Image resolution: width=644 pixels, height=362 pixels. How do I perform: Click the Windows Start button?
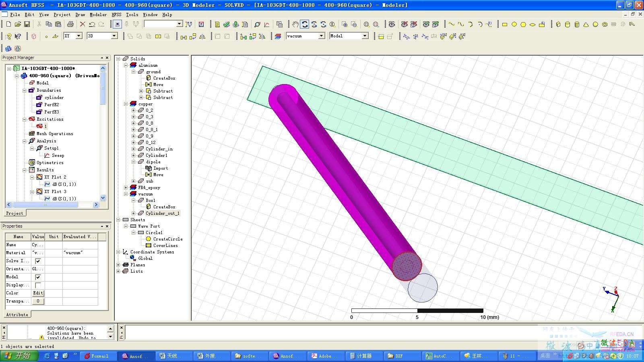point(19,356)
